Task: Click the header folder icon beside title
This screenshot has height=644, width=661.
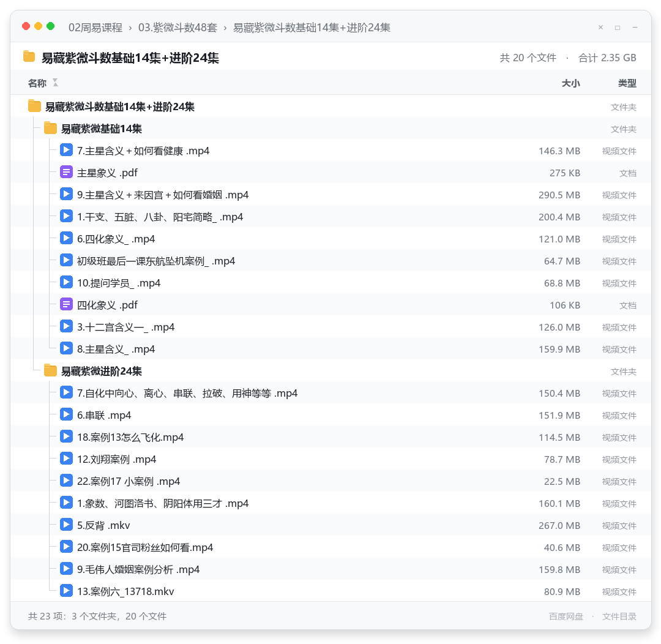Action: tap(29, 56)
